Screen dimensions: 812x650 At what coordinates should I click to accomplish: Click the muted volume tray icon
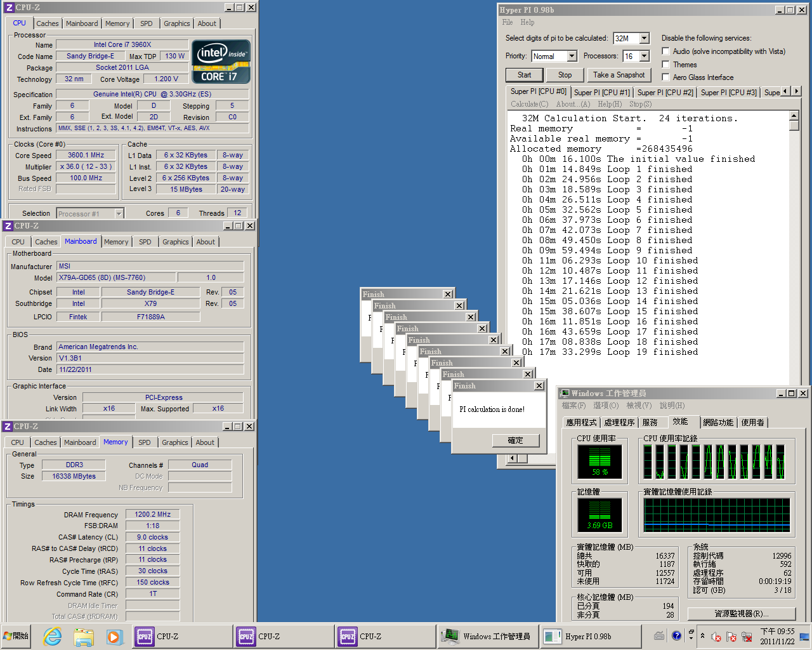pos(716,636)
